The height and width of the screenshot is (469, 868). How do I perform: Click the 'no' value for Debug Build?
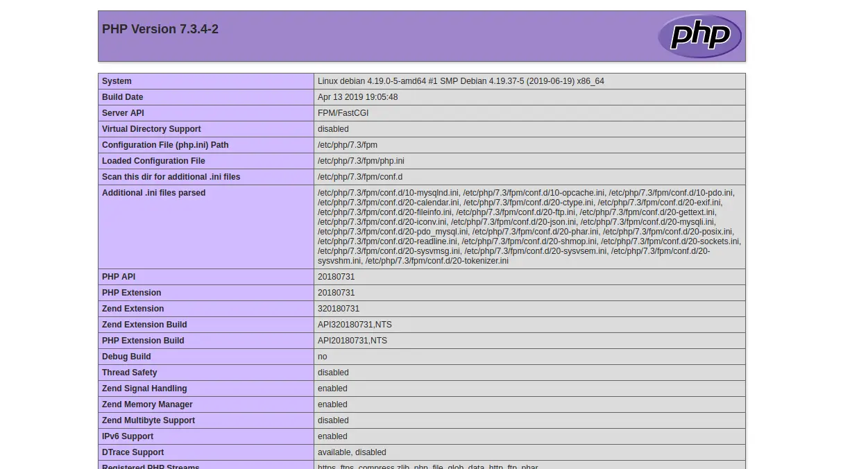coord(322,357)
